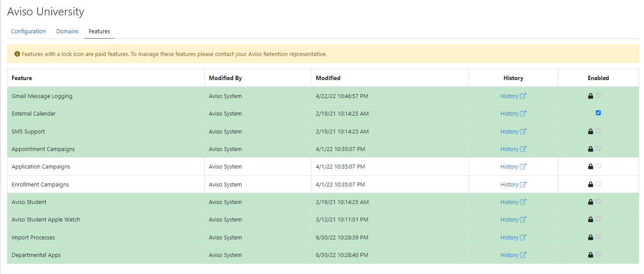The height and width of the screenshot is (274, 644).
Task: Click the 3/12/21 10:11:51 PM modified date
Action: tap(342, 219)
